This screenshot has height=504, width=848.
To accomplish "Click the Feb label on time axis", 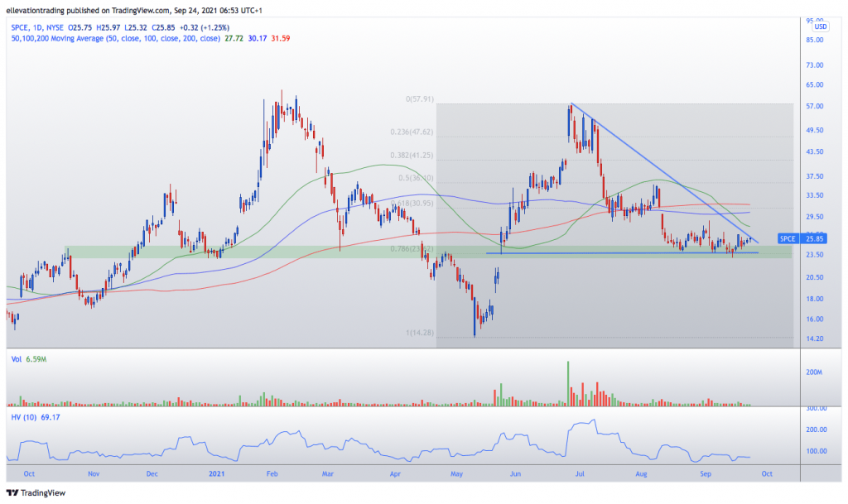I will pos(272,473).
